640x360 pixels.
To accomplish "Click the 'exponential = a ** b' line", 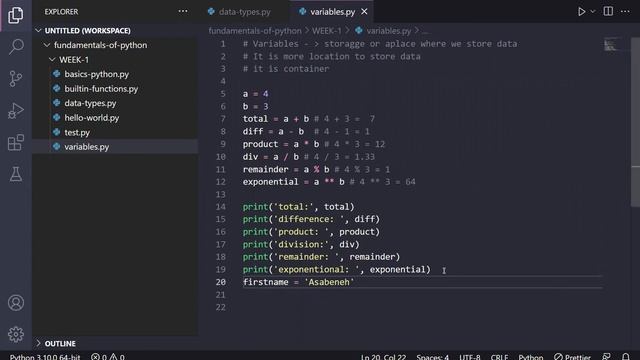I will click(x=293, y=182).
